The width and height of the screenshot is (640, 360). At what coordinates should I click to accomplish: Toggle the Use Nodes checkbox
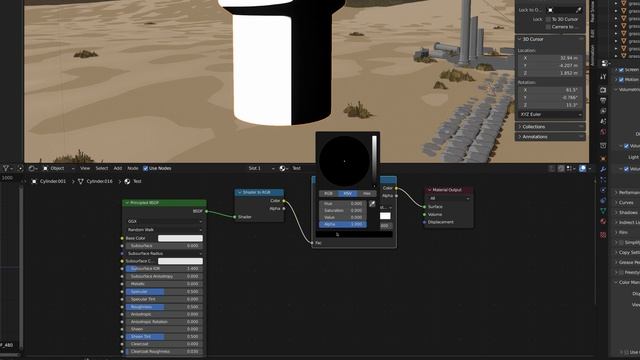pos(146,168)
